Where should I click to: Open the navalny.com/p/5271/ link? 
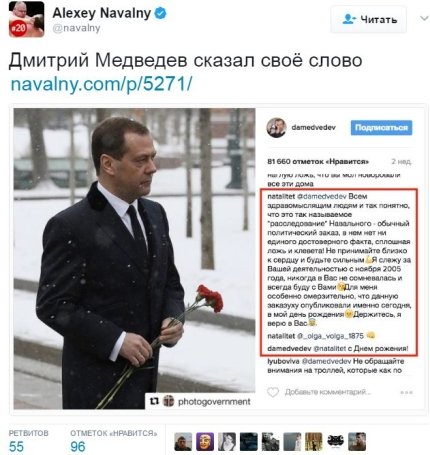[101, 84]
